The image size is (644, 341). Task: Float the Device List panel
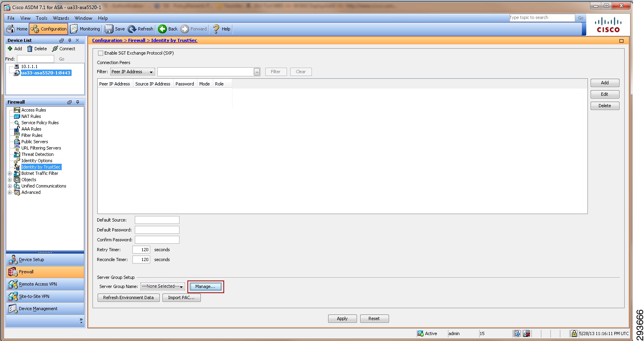tap(61, 40)
